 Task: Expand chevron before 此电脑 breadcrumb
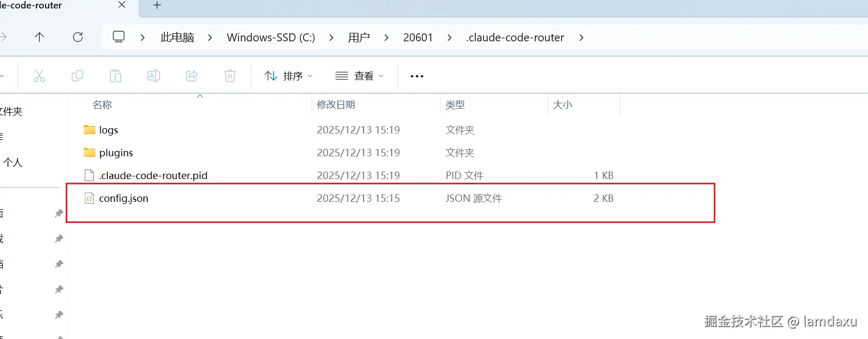[x=143, y=38]
